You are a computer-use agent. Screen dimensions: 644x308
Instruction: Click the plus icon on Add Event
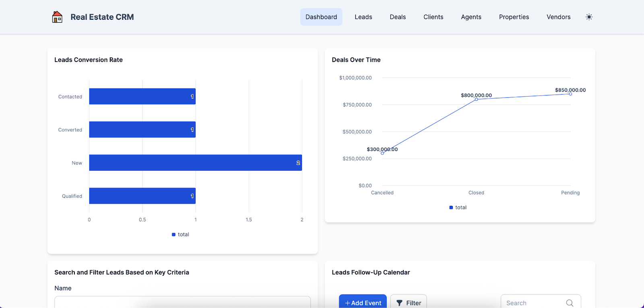tap(348, 303)
